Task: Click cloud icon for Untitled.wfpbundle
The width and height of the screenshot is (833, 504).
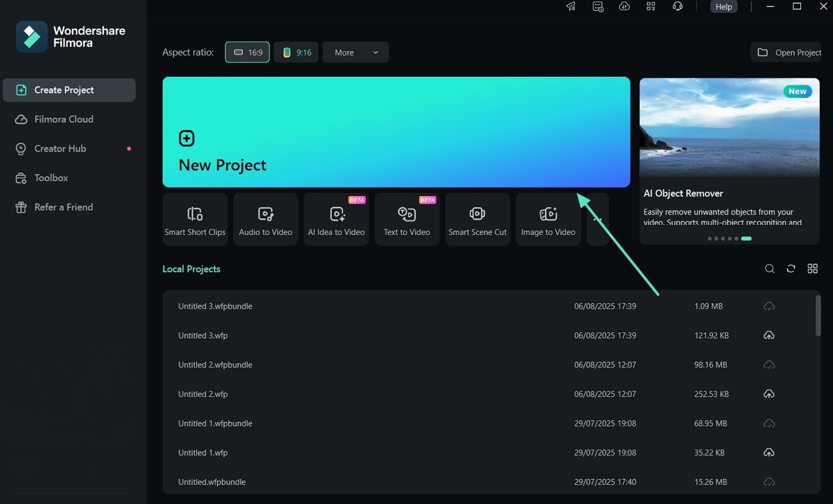Action: point(769,482)
